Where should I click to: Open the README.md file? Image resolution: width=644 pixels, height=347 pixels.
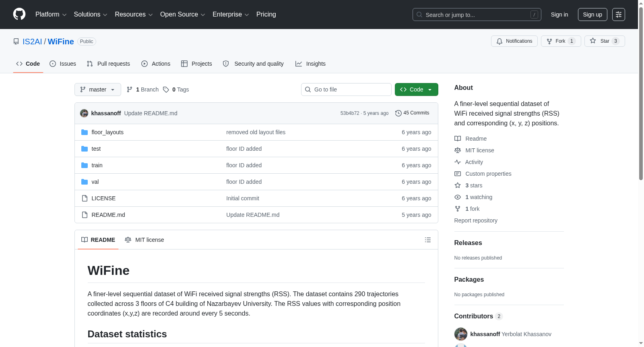108,215
